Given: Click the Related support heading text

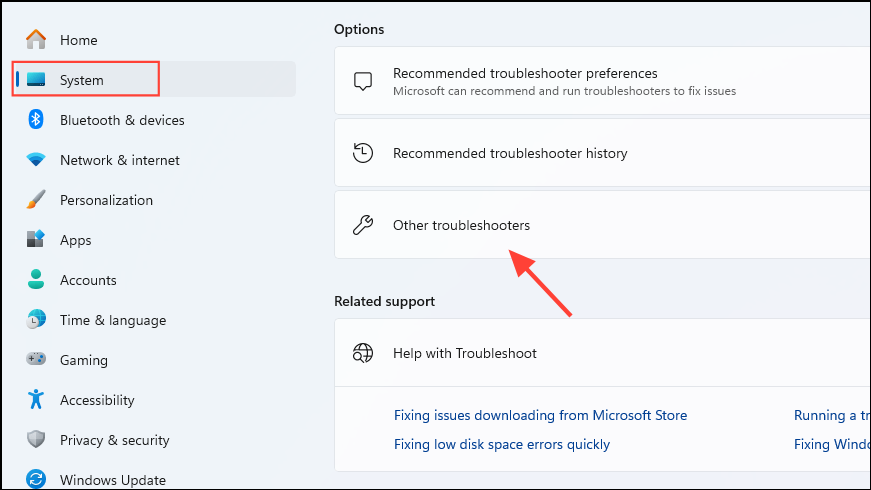Looking at the screenshot, I should click(384, 302).
